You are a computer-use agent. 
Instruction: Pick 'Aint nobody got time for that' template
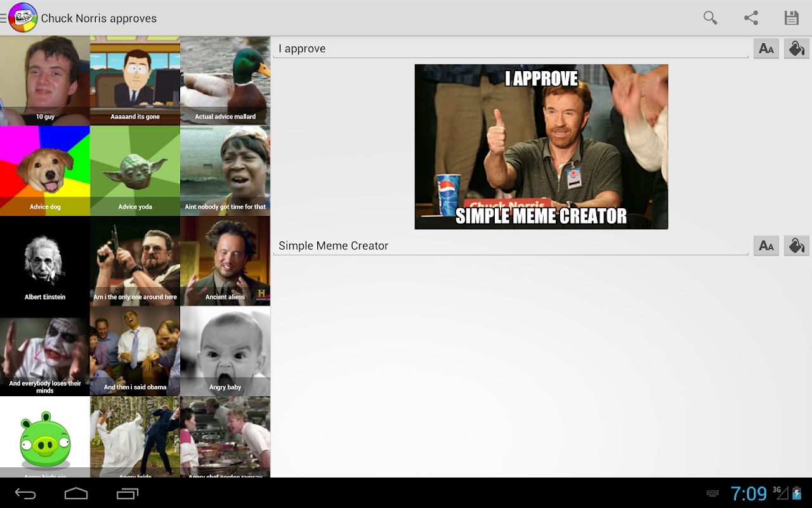(x=225, y=171)
